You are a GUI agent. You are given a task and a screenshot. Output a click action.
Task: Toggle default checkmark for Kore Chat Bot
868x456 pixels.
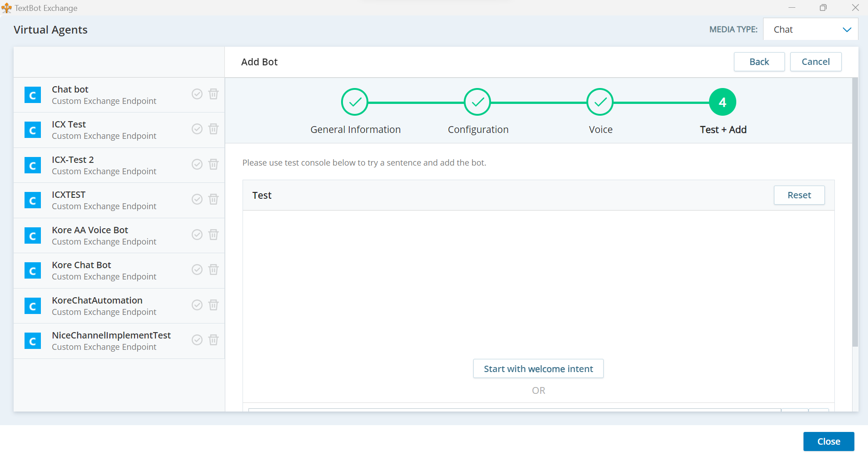point(197,270)
